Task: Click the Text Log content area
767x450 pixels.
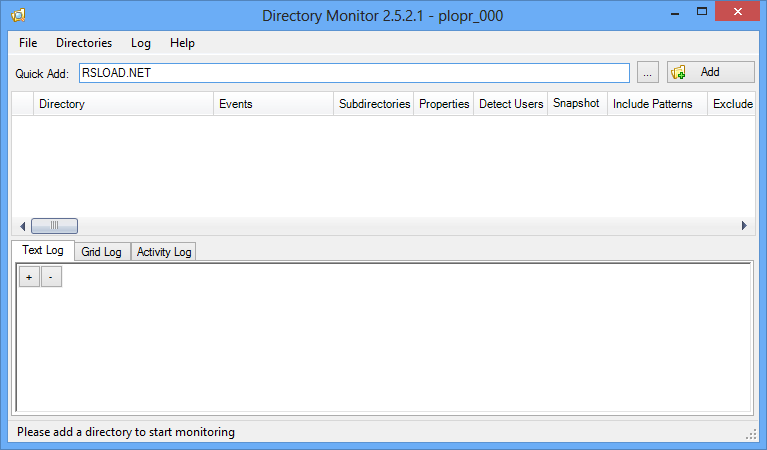Action: [x=384, y=338]
